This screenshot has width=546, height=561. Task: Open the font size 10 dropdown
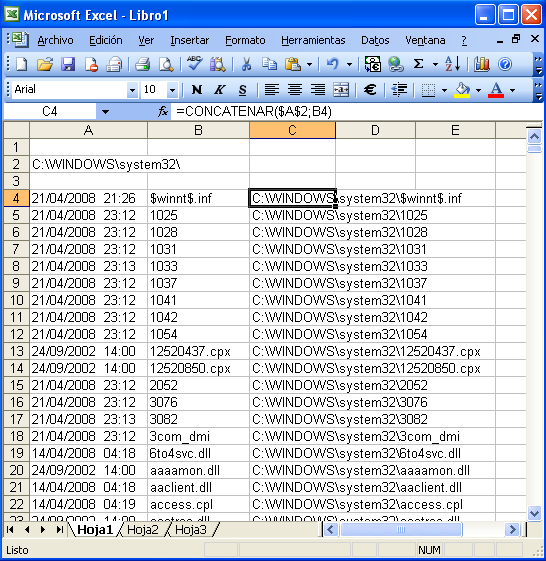[x=172, y=90]
